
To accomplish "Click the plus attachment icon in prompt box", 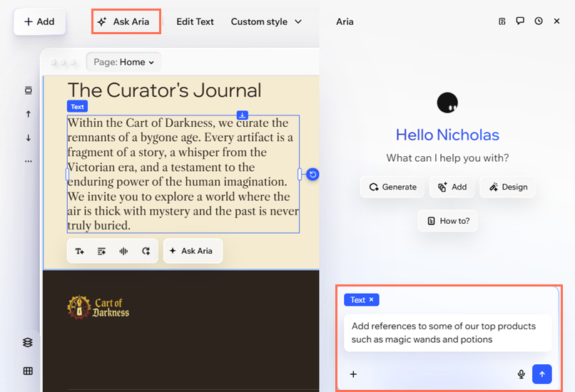I will tap(353, 374).
